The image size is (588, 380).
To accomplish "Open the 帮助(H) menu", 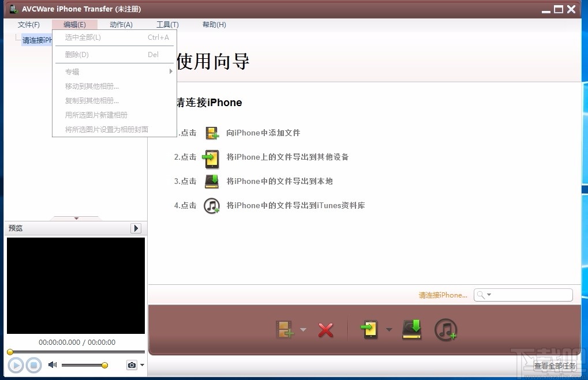I will [214, 24].
